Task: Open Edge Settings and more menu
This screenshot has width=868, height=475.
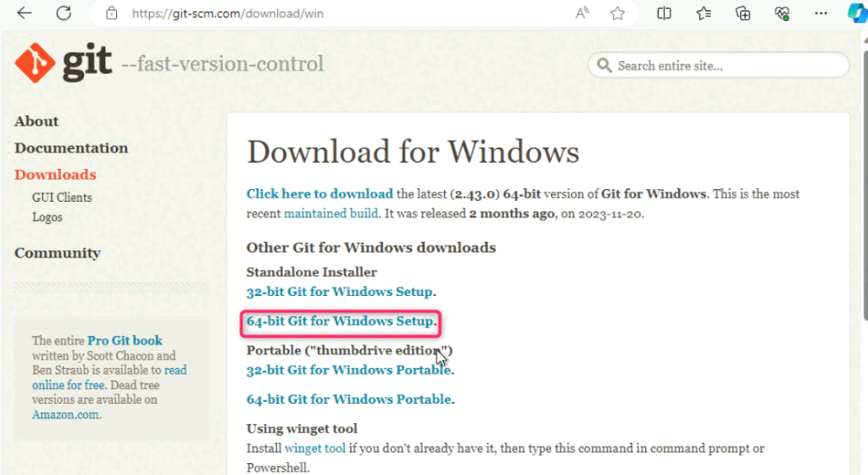Action: [x=821, y=14]
